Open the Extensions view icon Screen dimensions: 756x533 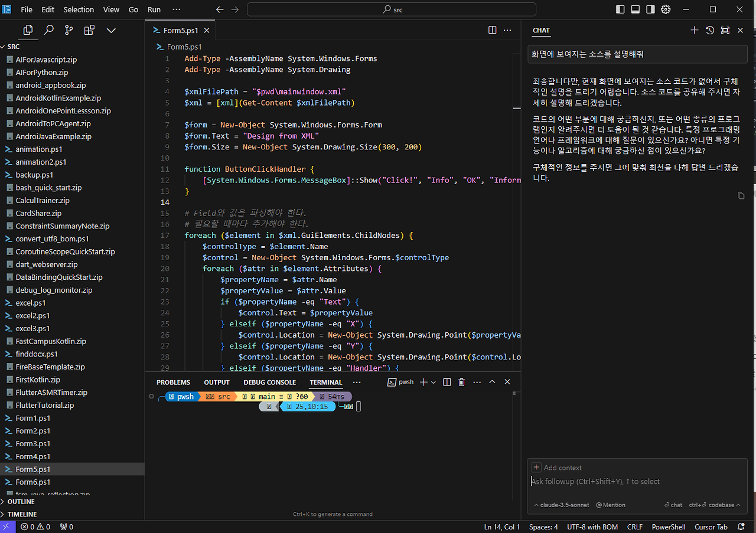click(89, 30)
